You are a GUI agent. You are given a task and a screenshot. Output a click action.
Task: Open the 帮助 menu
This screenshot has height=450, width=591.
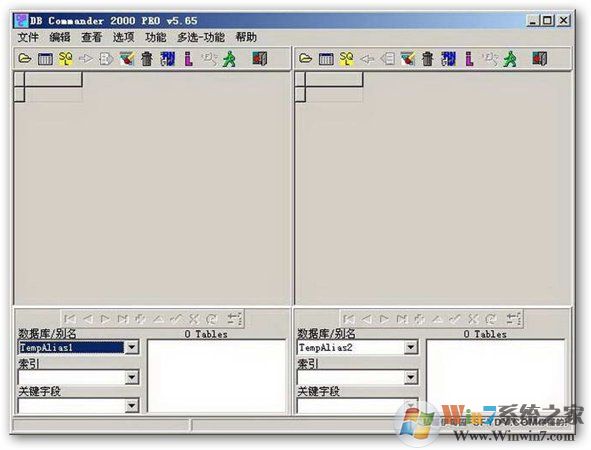pyautogui.click(x=246, y=37)
